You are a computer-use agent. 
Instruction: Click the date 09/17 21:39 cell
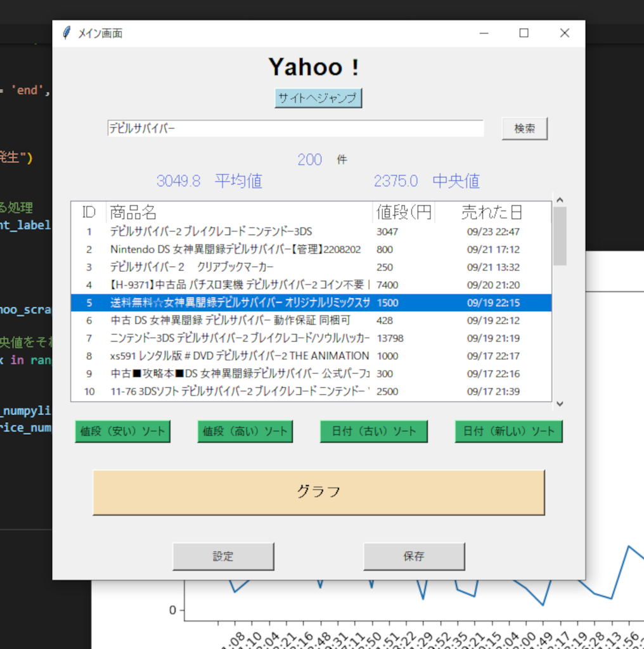coord(493,392)
